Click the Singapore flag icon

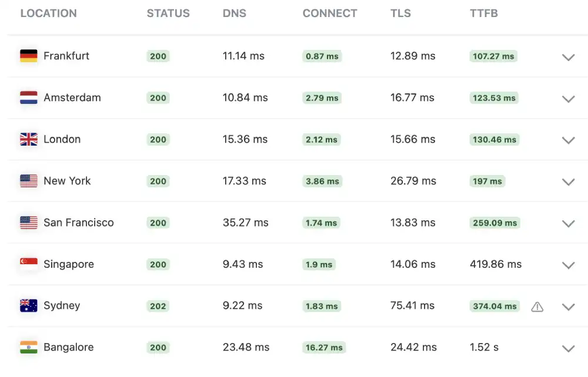30,264
